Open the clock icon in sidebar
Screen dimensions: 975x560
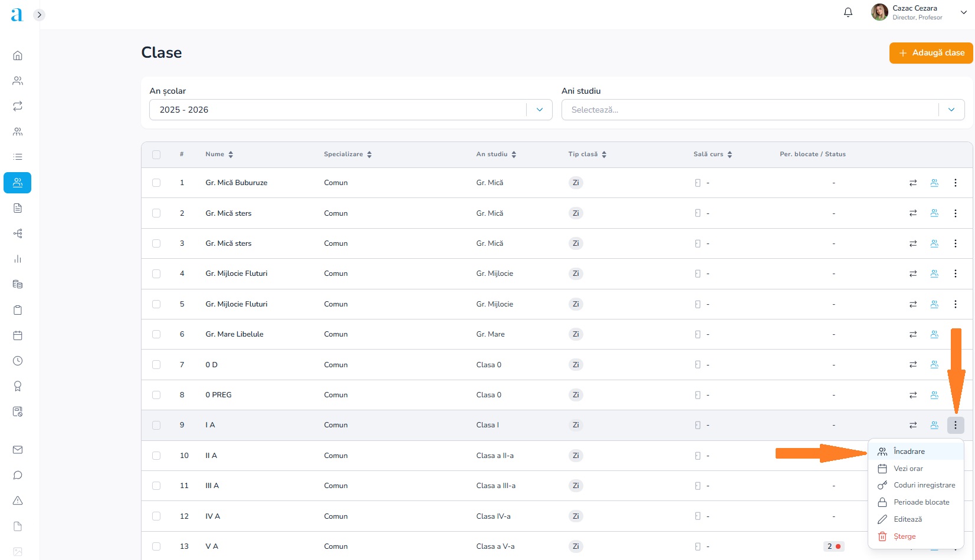point(18,361)
